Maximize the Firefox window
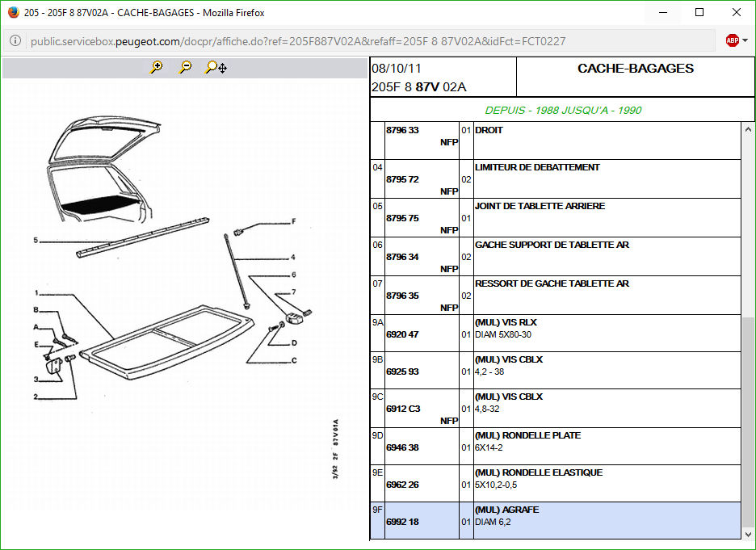 click(x=699, y=12)
